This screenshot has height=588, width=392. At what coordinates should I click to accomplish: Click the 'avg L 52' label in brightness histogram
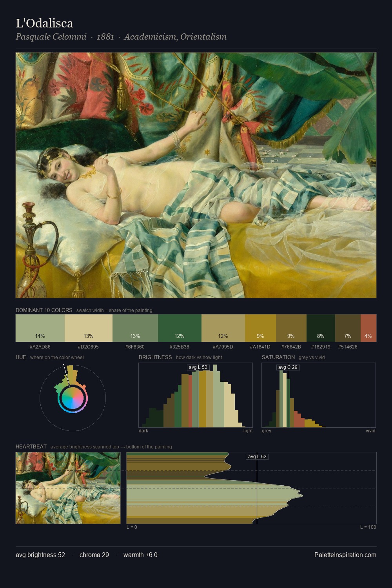[x=198, y=367]
